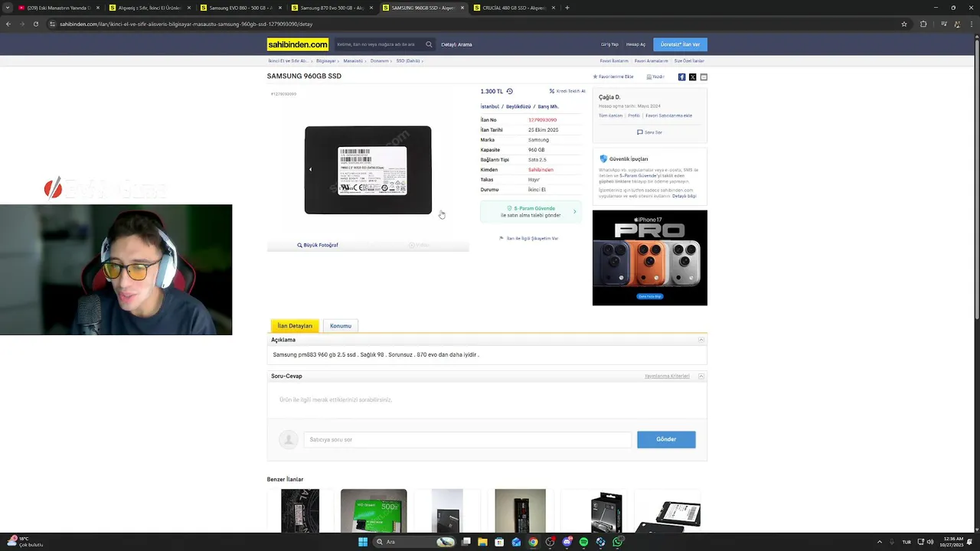Open Microsoft Store from taskbar
The height and width of the screenshot is (551, 980).
[x=499, y=542]
